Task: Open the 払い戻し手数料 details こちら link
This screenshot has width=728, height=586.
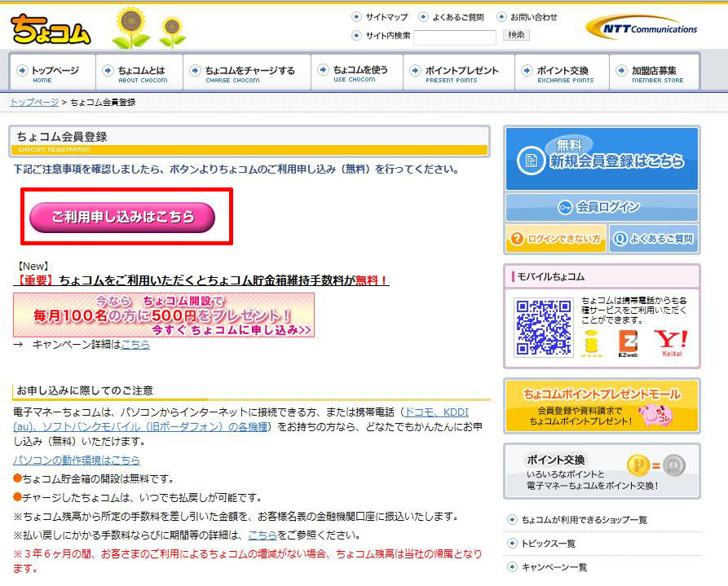Action: 263,535
